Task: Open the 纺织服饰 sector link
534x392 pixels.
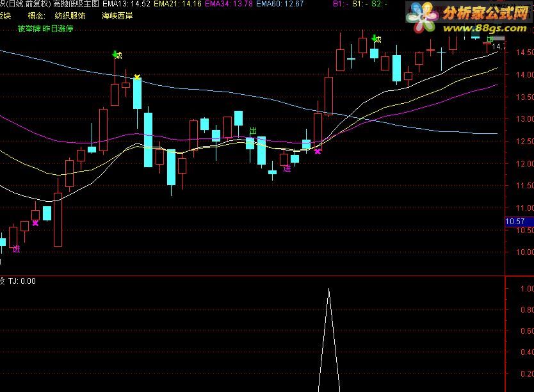Action: [70, 15]
